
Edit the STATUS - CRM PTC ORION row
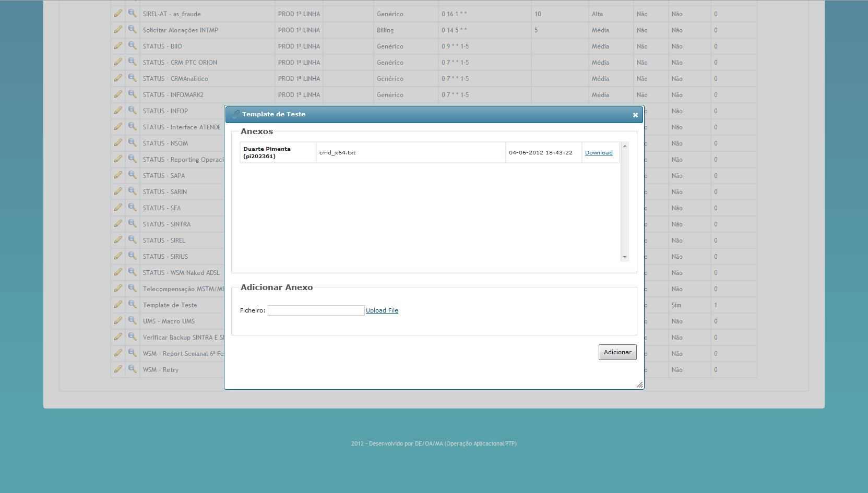point(118,62)
